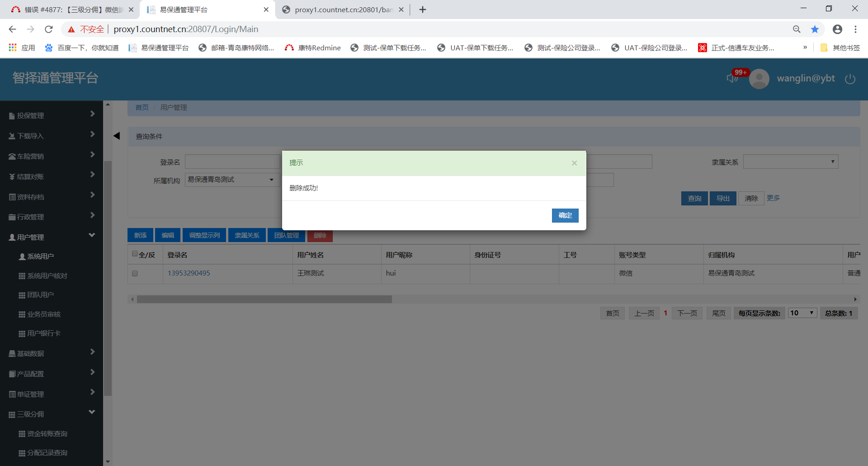
Task: Click the 资金转账查询 grid icon
Action: [x=22, y=434]
